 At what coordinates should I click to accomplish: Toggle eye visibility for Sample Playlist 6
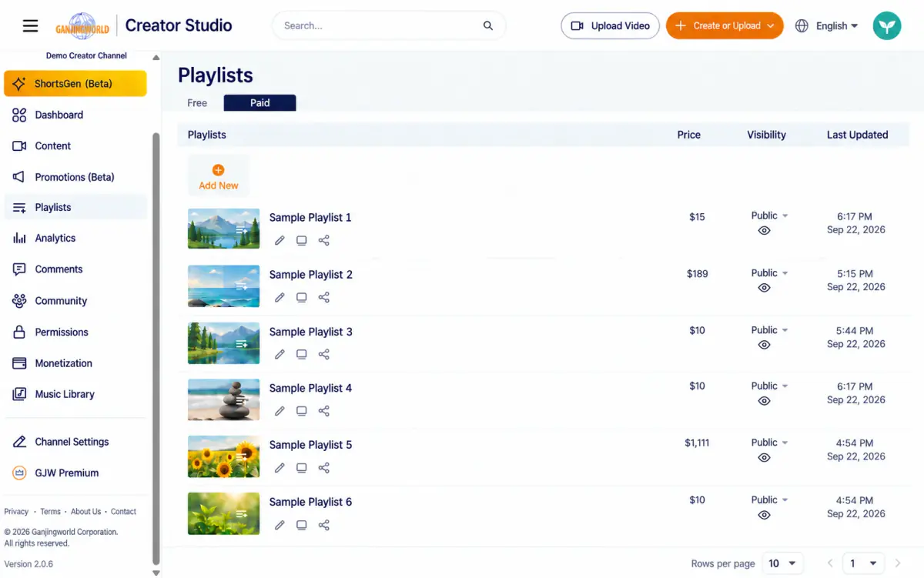click(764, 515)
